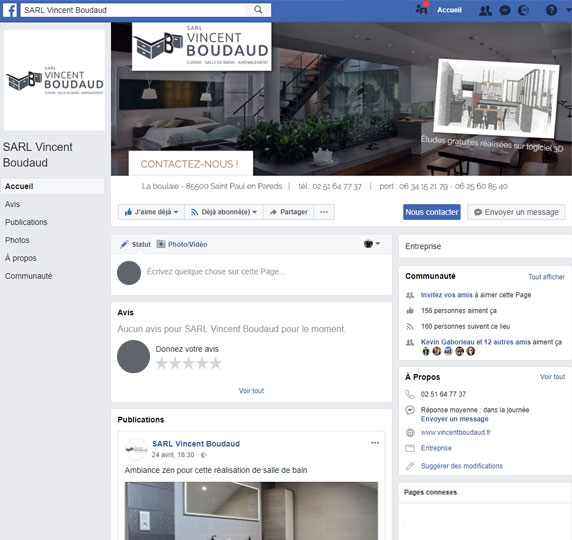572x540 pixels.
Task: Click the Écrivez quelque chose composer field
Action: pyautogui.click(x=216, y=272)
